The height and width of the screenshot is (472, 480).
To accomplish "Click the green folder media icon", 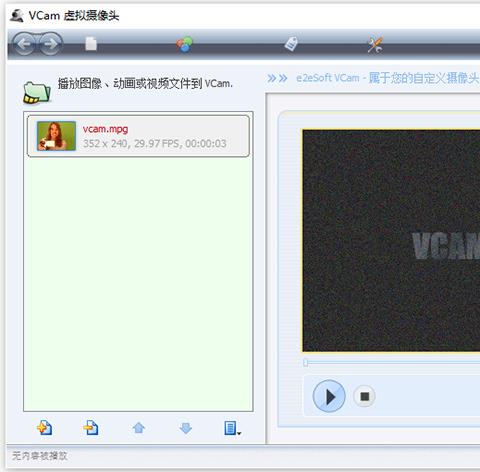I will click(37, 92).
